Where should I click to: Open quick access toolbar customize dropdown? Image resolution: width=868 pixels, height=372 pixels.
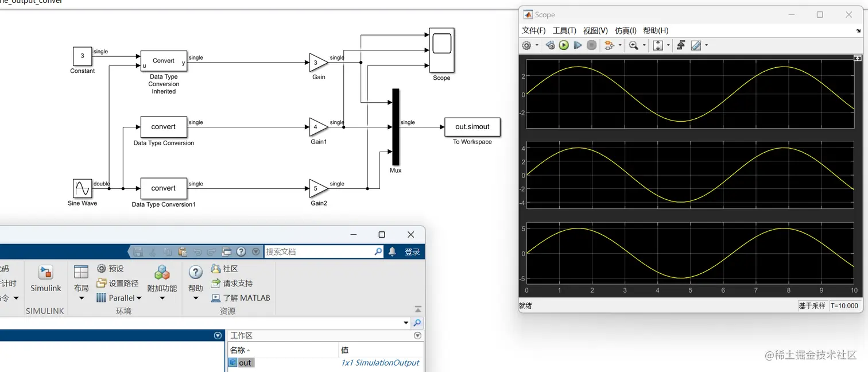tap(256, 251)
